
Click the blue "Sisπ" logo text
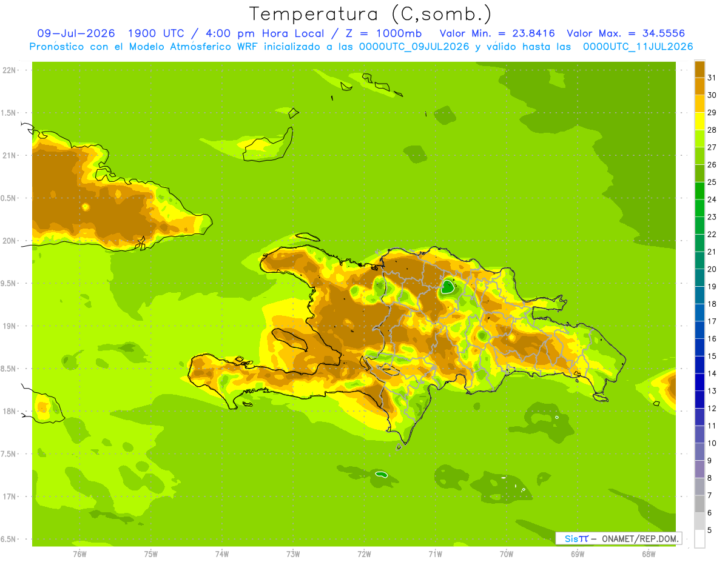click(576, 538)
